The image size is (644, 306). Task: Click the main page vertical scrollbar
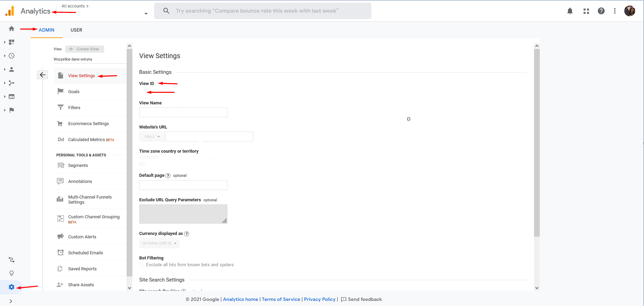coord(537,143)
